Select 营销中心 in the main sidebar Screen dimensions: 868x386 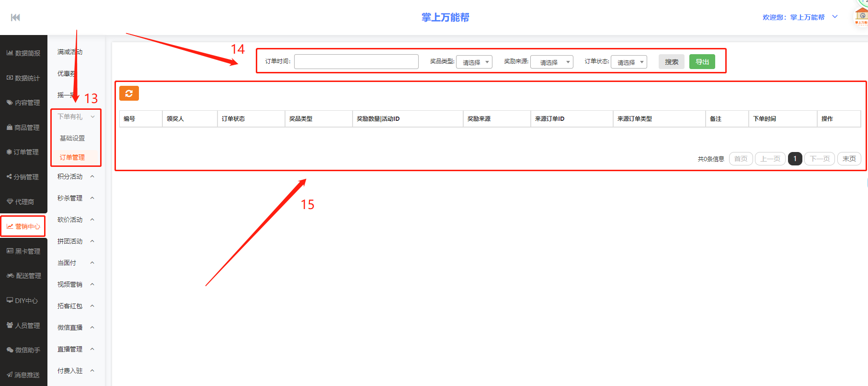coord(23,226)
